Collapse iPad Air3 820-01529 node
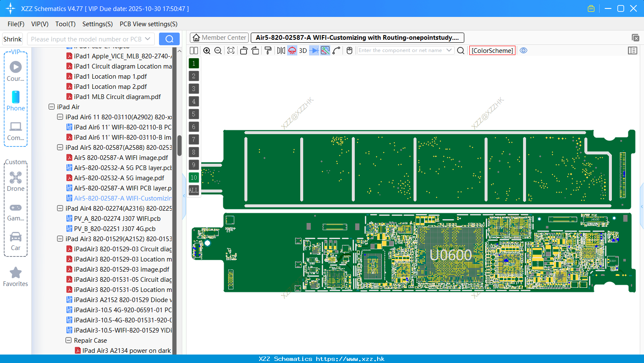644x363 pixels. point(60,239)
